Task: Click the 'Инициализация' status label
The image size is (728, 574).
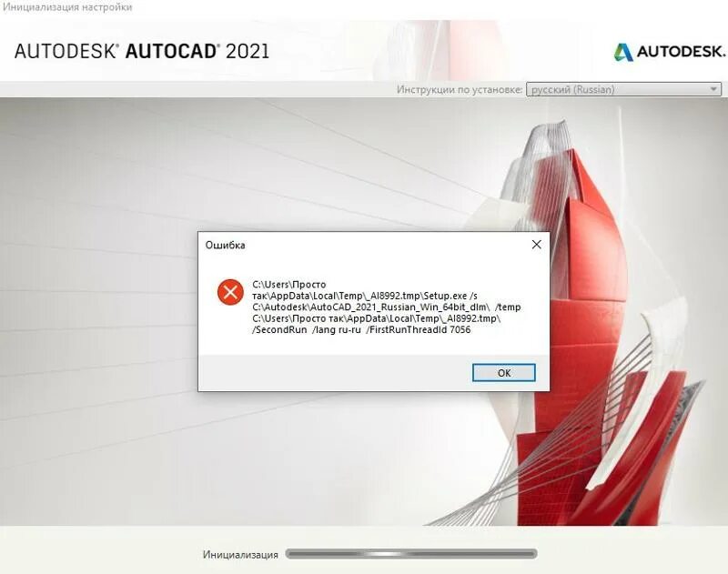Action: [240, 555]
